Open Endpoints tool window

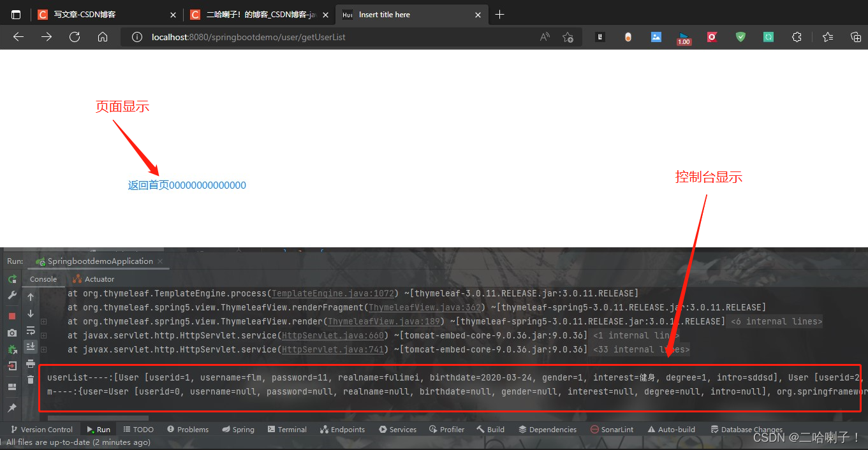coord(342,430)
